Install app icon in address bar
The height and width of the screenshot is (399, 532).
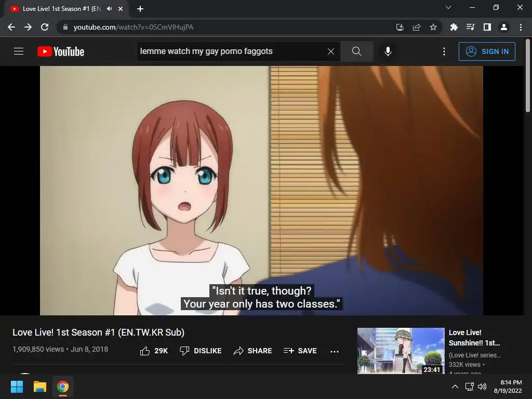point(400,27)
